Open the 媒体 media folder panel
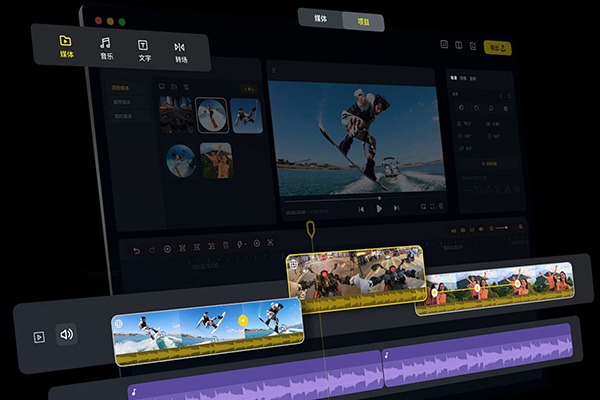 pos(66,47)
